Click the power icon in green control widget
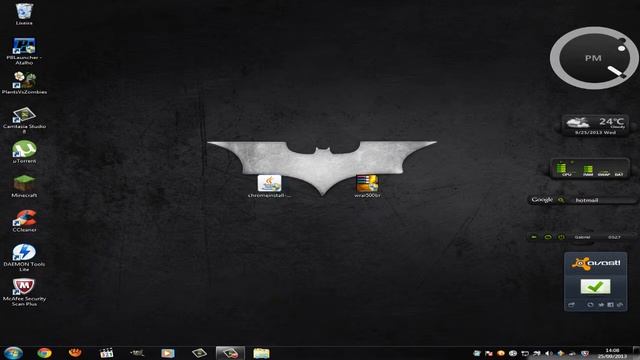The width and height of the screenshot is (640, 360). click(561, 237)
